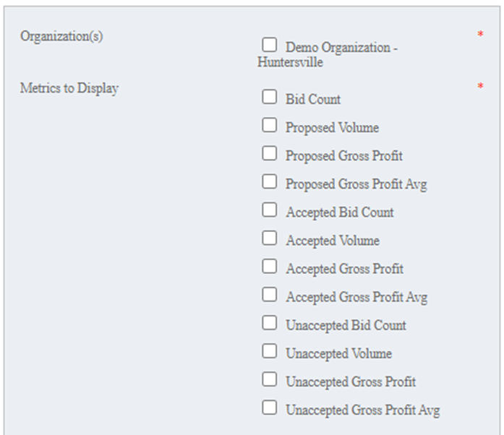Check the Accepted Gross Profit box
Image resolution: width=504 pixels, height=435 pixels.
(x=269, y=266)
